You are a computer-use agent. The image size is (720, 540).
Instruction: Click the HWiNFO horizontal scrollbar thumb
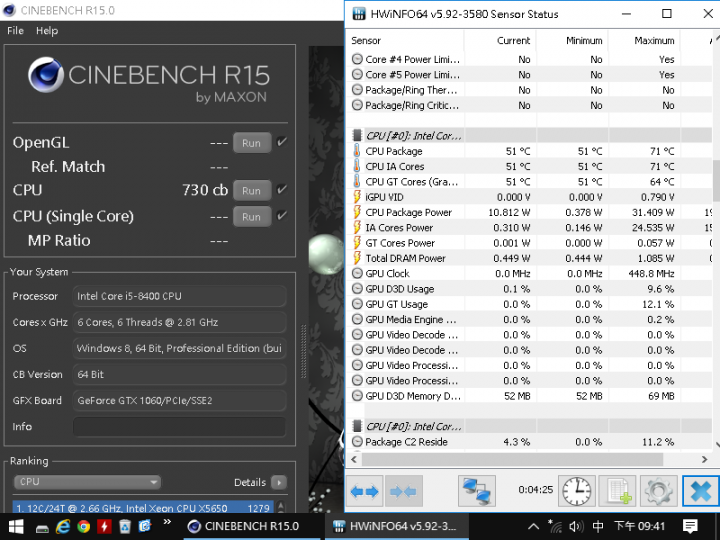(512, 459)
